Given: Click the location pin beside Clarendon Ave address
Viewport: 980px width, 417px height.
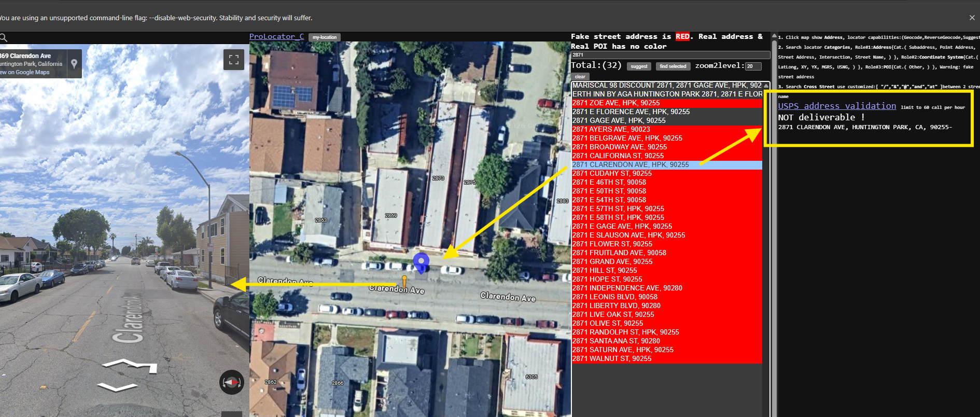Looking at the screenshot, I should coord(74,64).
